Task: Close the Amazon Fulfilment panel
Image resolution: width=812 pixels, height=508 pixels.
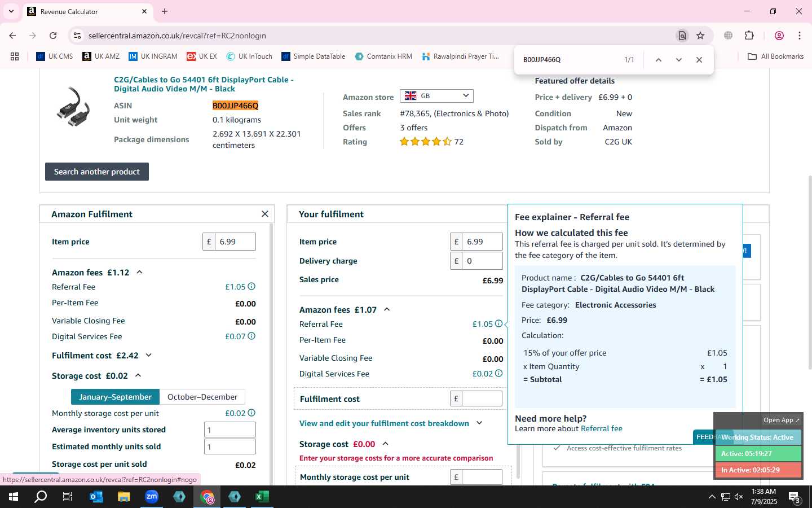Action: pos(265,214)
